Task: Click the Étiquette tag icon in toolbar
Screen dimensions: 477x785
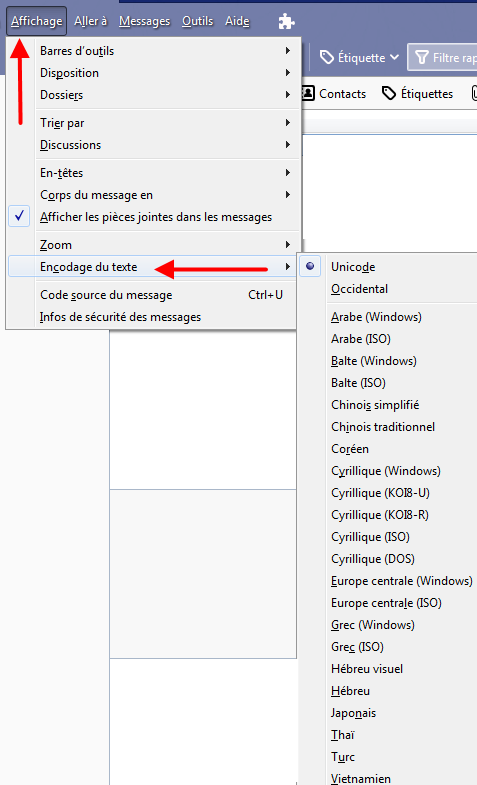Action: tap(327, 58)
